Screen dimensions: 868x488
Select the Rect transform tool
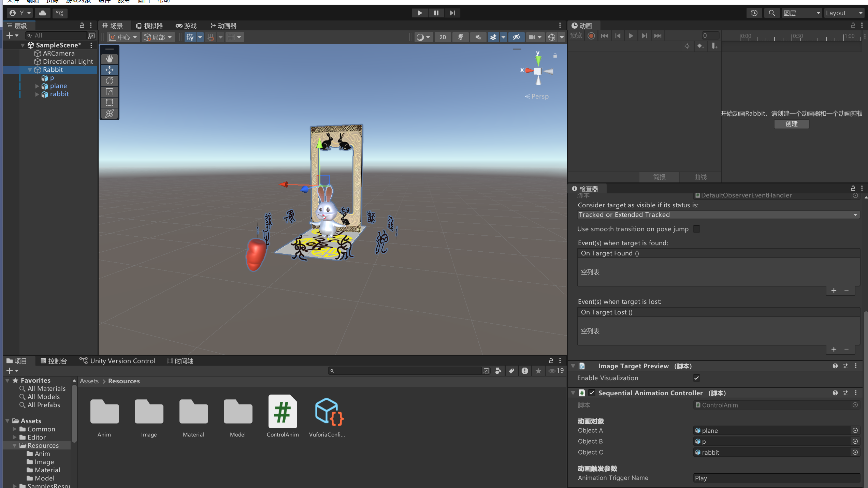pos(109,103)
